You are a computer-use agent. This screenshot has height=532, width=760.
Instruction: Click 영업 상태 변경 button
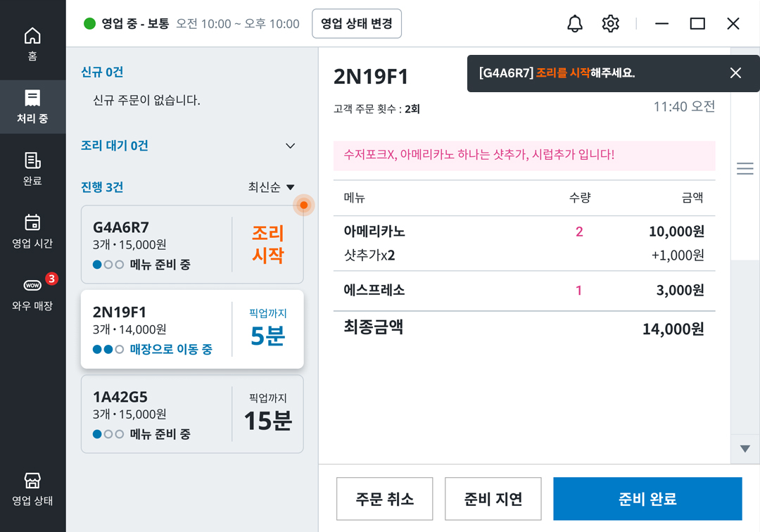[357, 24]
